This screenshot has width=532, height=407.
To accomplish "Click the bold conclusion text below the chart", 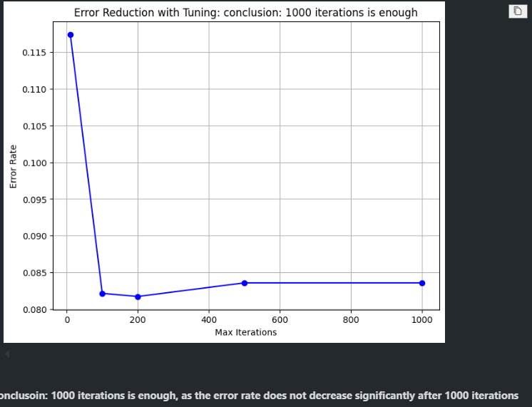I will click(x=259, y=396).
